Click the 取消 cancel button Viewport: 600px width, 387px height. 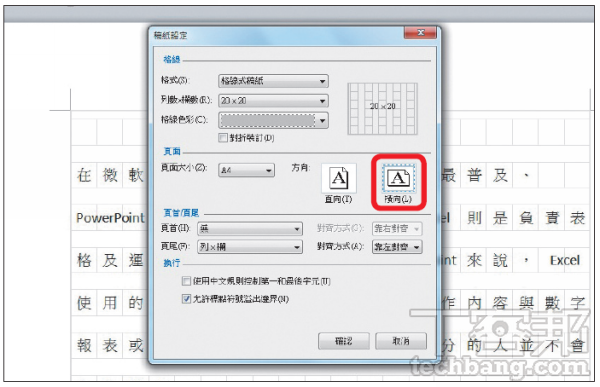tap(401, 341)
